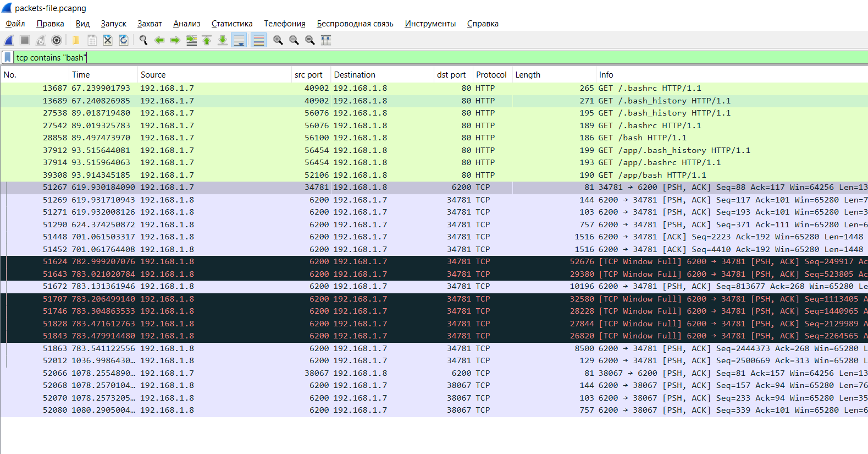Open the Справка menu

coord(483,24)
